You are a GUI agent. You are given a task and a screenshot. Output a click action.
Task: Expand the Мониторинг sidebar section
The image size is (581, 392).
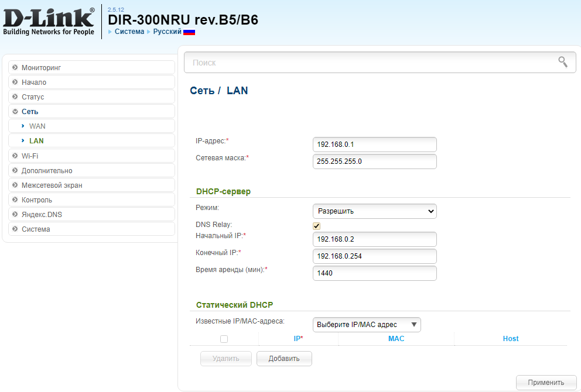coord(41,68)
